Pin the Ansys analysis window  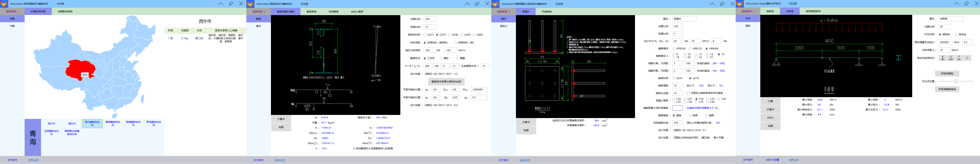967,3
